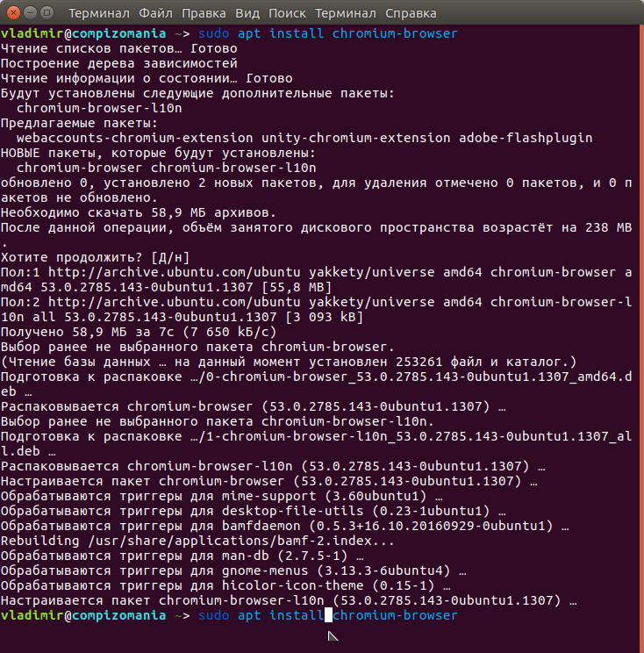Click 'Предлагаемые пакеты:' line
Image resolution: width=644 pixels, height=653 pixels.
[80, 123]
